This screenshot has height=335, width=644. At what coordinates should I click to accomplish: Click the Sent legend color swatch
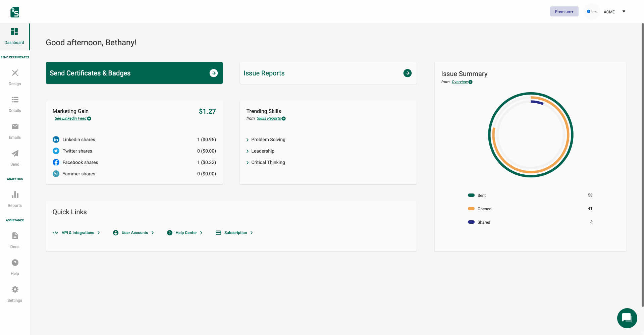click(471, 196)
